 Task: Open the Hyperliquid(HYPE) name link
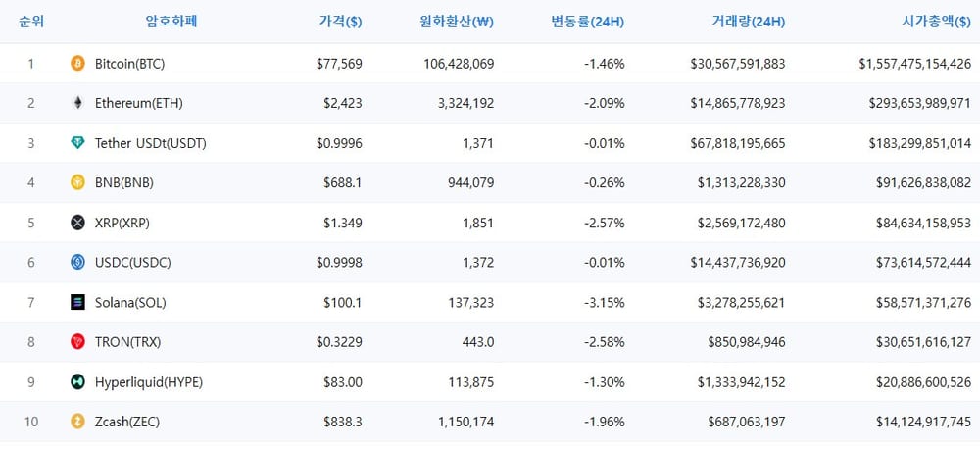(149, 382)
